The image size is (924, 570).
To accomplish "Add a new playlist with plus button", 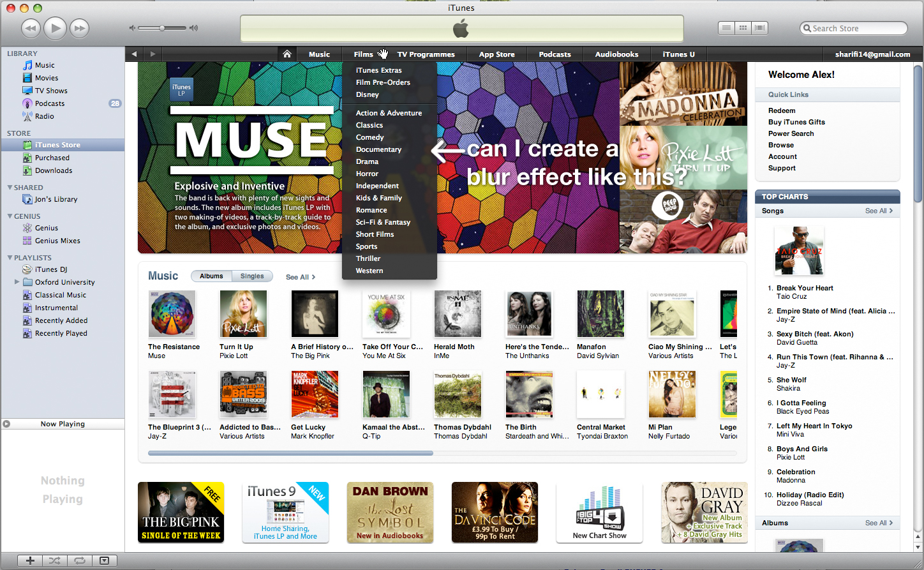I will tap(30, 560).
